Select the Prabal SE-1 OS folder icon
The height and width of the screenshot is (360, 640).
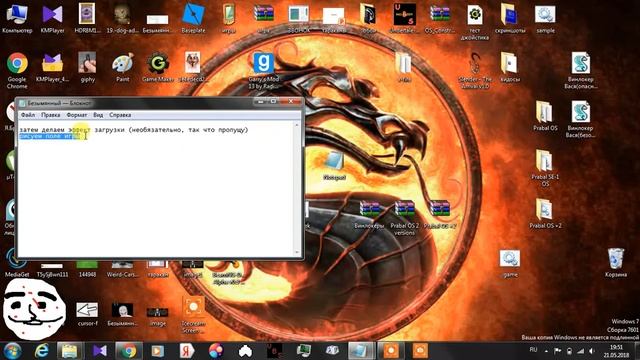click(545, 168)
